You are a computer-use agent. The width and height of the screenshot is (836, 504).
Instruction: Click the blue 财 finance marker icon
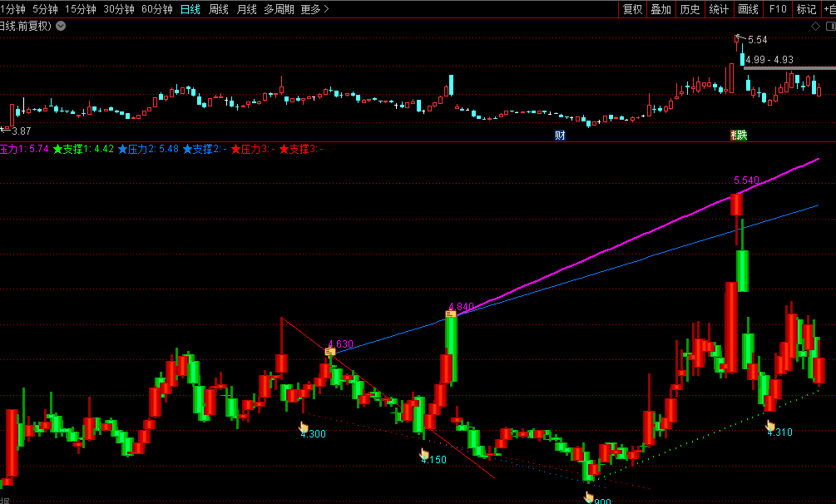[x=561, y=135]
